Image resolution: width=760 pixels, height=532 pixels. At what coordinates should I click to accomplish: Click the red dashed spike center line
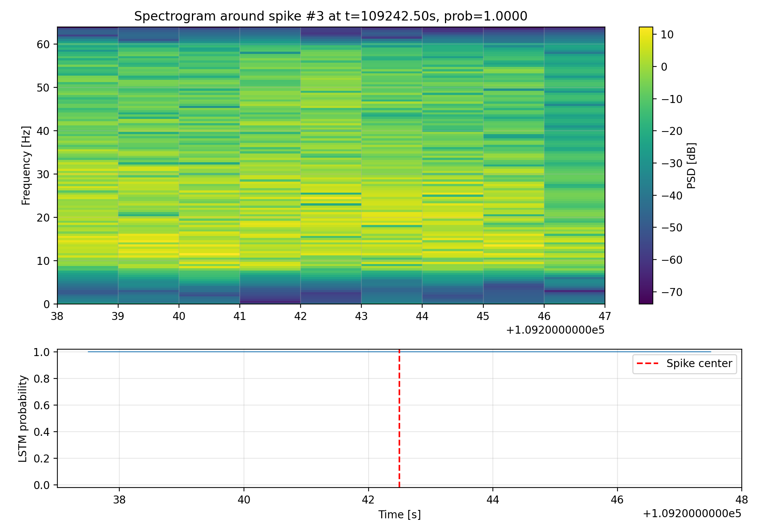399,418
